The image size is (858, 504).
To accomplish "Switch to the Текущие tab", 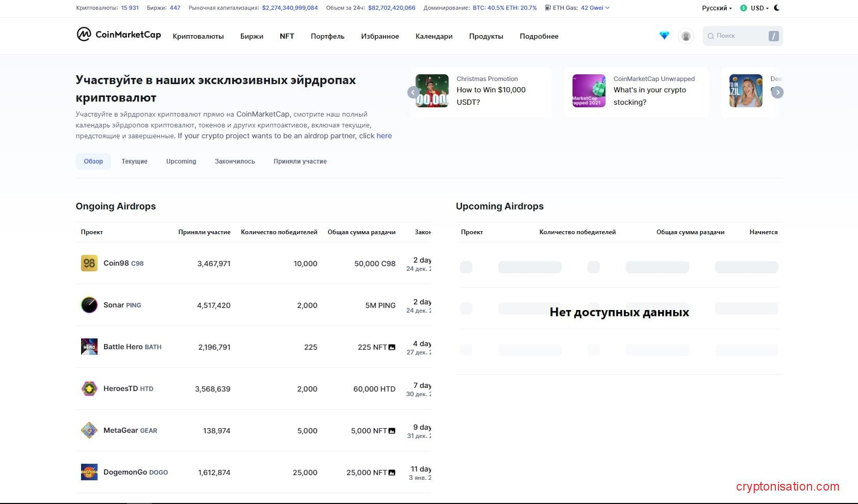I will (134, 161).
